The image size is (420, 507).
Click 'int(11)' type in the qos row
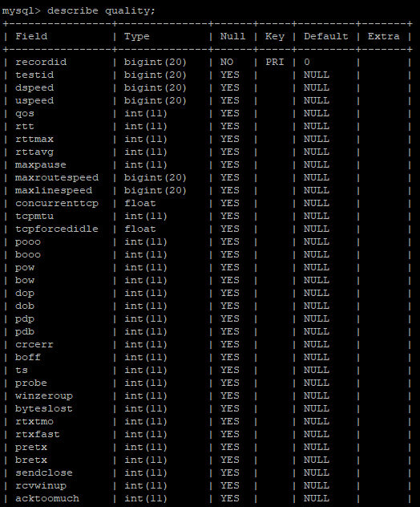tap(146, 113)
